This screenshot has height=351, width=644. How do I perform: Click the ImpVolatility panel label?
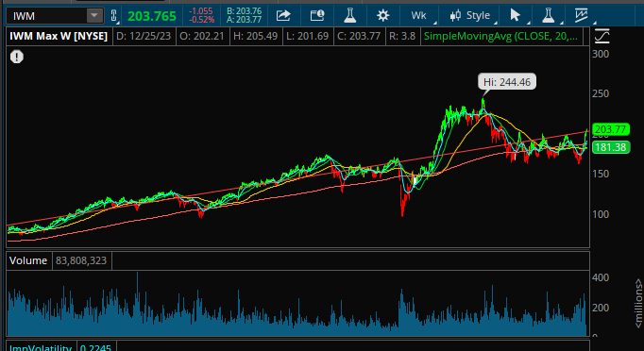[41, 347]
